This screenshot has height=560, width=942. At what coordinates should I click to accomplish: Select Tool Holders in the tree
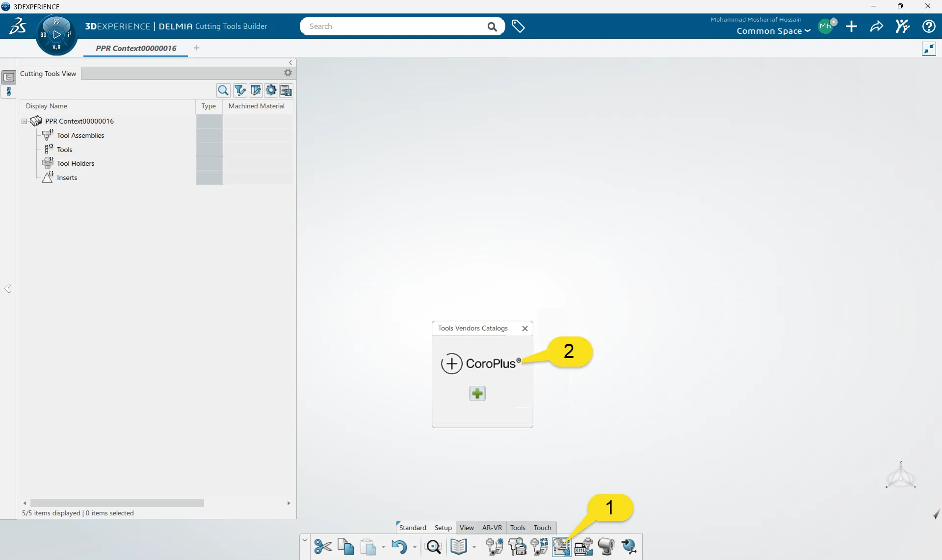click(x=76, y=163)
